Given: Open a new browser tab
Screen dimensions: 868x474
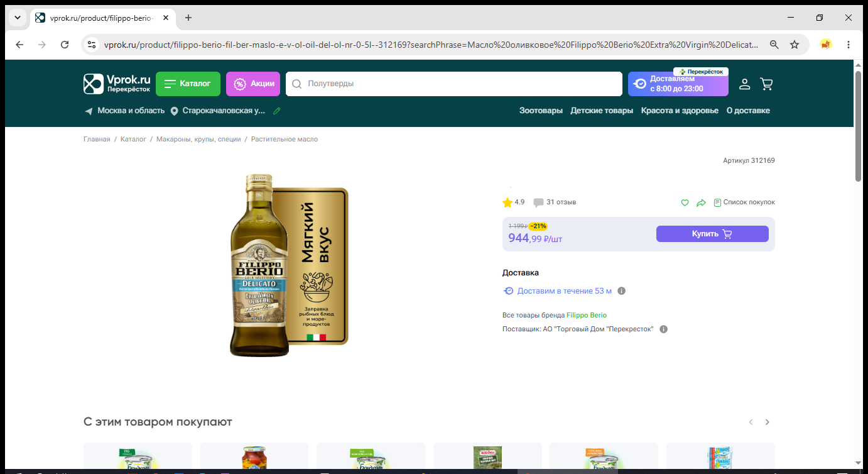Looking at the screenshot, I should pyautogui.click(x=188, y=18).
